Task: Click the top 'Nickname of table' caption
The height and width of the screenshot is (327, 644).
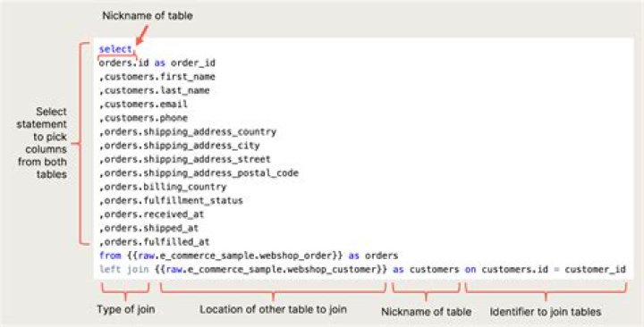Action: pos(148,16)
